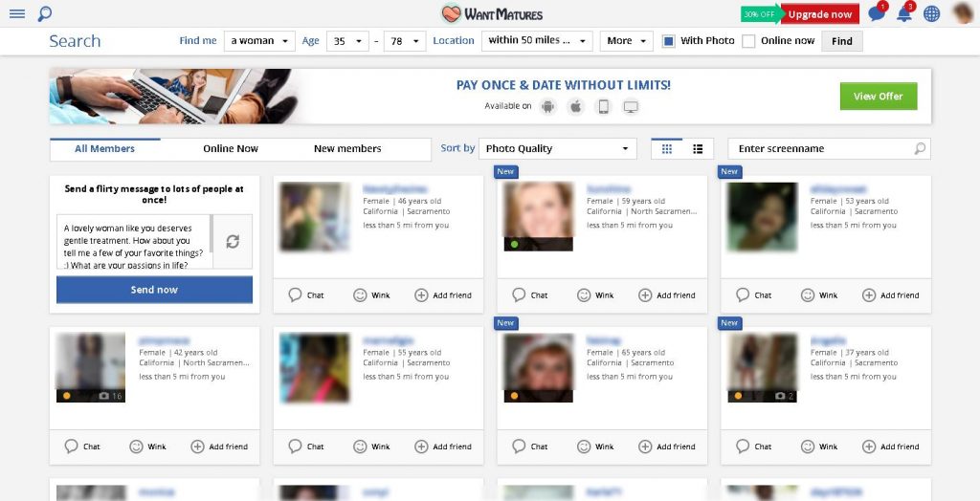This screenshot has width=980, height=501.
Task: Add the 42 years old member as friend
Action: point(219,447)
